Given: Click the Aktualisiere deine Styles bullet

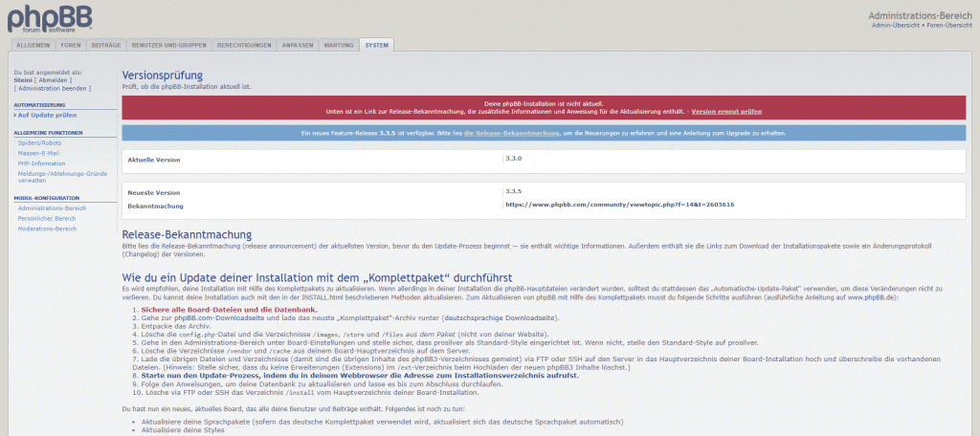Looking at the screenshot, I should pyautogui.click(x=183, y=429).
